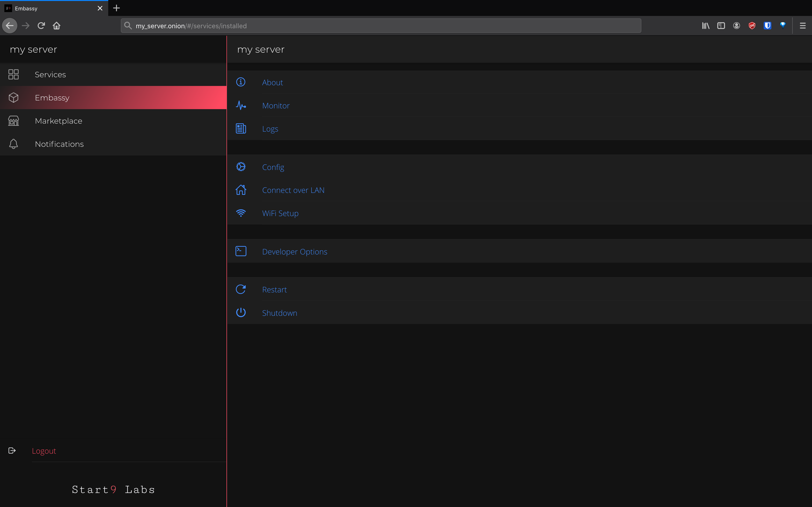Click the Restart circular arrow icon

coord(241,289)
